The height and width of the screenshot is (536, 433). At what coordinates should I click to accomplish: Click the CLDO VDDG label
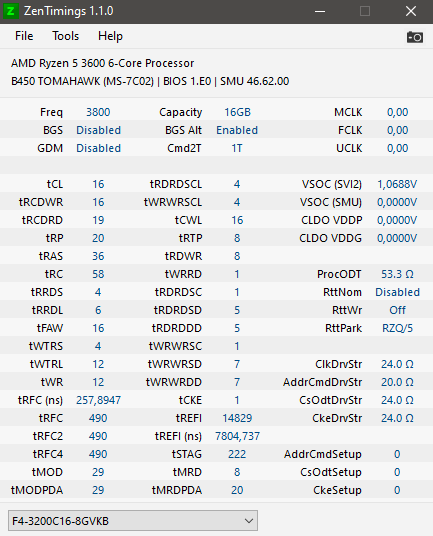point(330,238)
